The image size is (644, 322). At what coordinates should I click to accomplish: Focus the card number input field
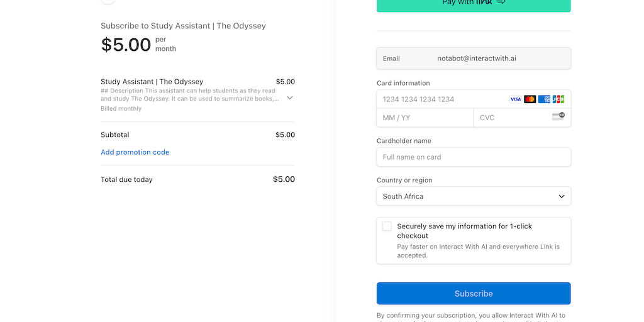(440, 99)
